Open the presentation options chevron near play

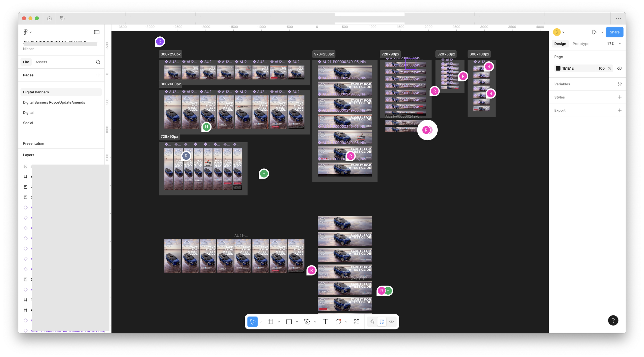click(x=602, y=32)
